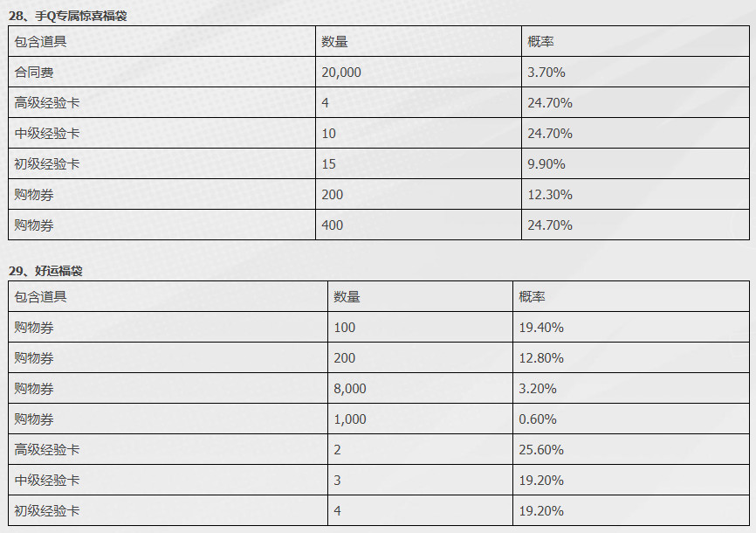Image resolution: width=756 pixels, height=533 pixels.
Task: Select the 0.60% probability cell
Action: coord(631,419)
